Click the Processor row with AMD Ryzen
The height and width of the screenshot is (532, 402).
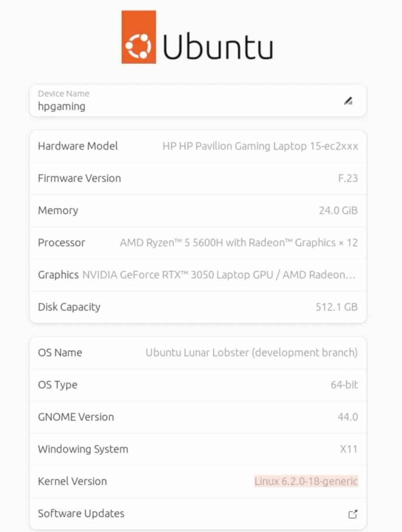coord(198,243)
